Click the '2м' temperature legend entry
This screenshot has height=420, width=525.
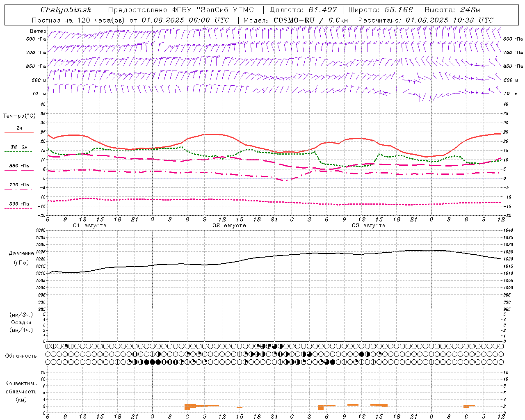19,128
